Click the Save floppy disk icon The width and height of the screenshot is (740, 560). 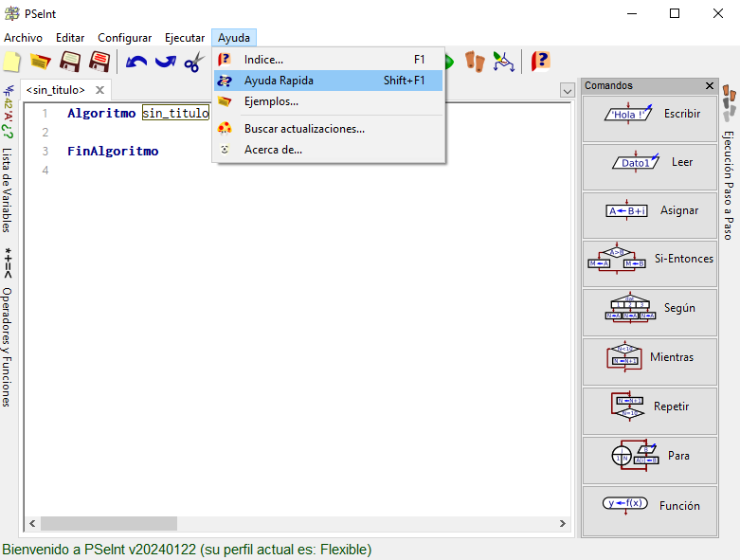pos(70,63)
